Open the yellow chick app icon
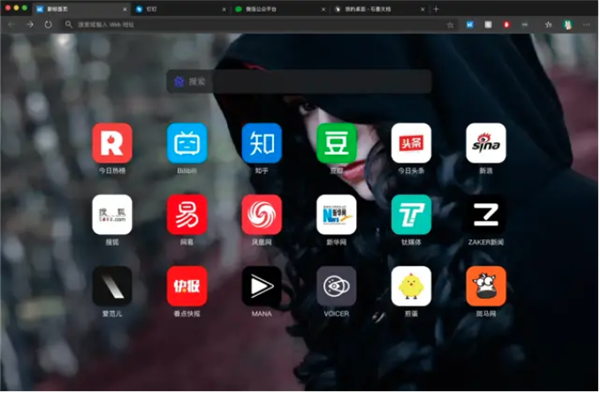This screenshot has width=600, height=393. [411, 286]
